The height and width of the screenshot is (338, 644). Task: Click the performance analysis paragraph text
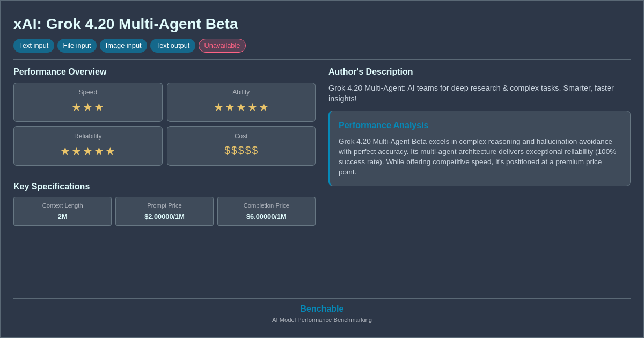pyautogui.click(x=478, y=157)
